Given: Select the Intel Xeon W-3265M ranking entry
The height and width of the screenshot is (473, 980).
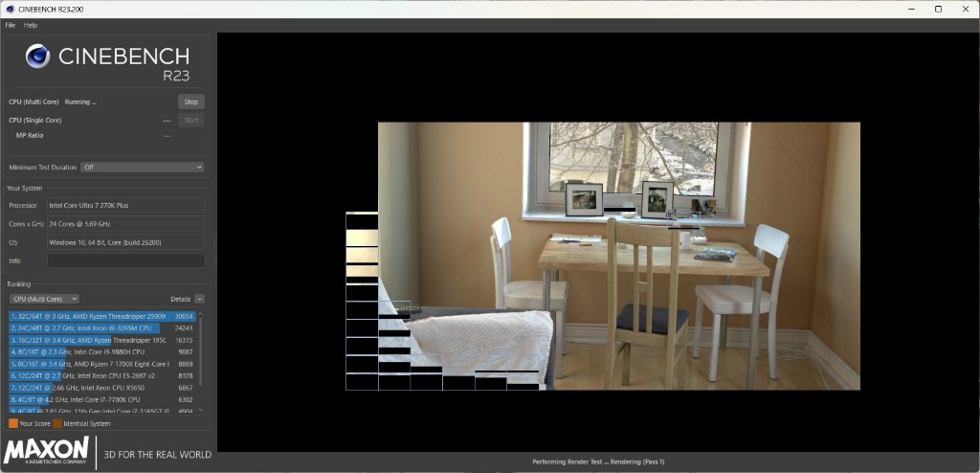Looking at the screenshot, I should coord(88,327).
